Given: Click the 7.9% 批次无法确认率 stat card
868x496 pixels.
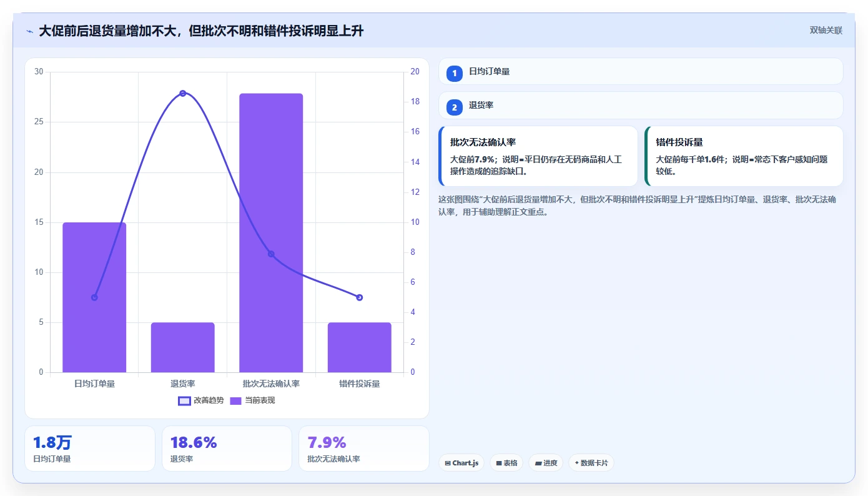Looking at the screenshot, I should pyautogui.click(x=364, y=449).
